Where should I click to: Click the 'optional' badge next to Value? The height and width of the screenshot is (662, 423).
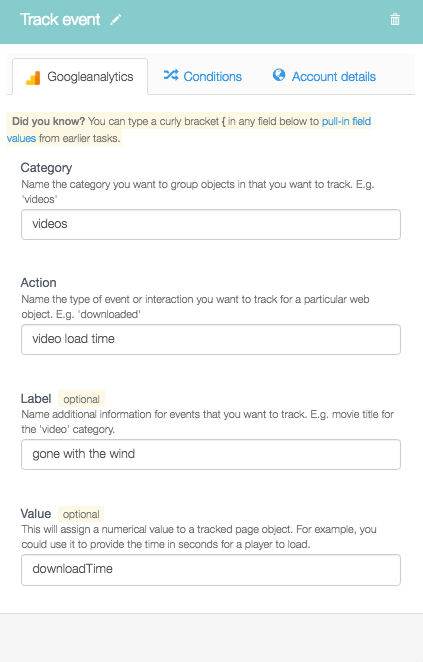coord(81,514)
